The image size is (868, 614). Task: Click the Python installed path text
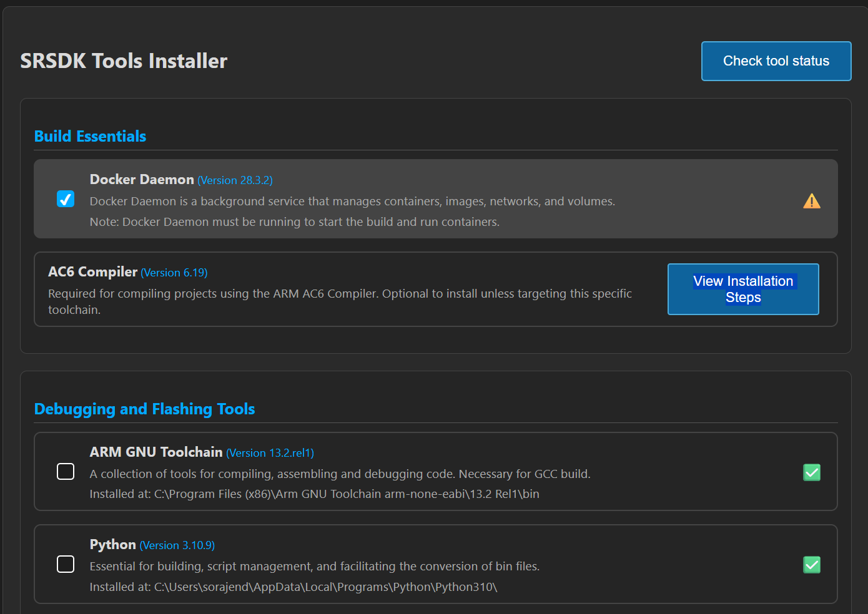(293, 587)
